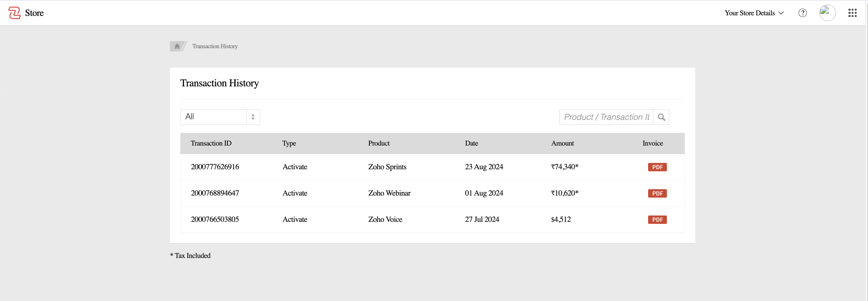This screenshot has width=868, height=301.
Task: Click the Amount column header
Action: pos(562,143)
